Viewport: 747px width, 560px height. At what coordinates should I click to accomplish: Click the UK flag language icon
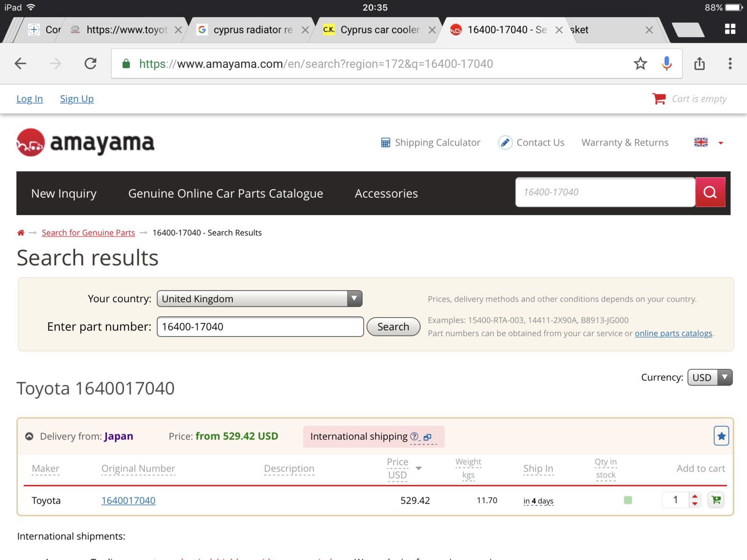701,142
